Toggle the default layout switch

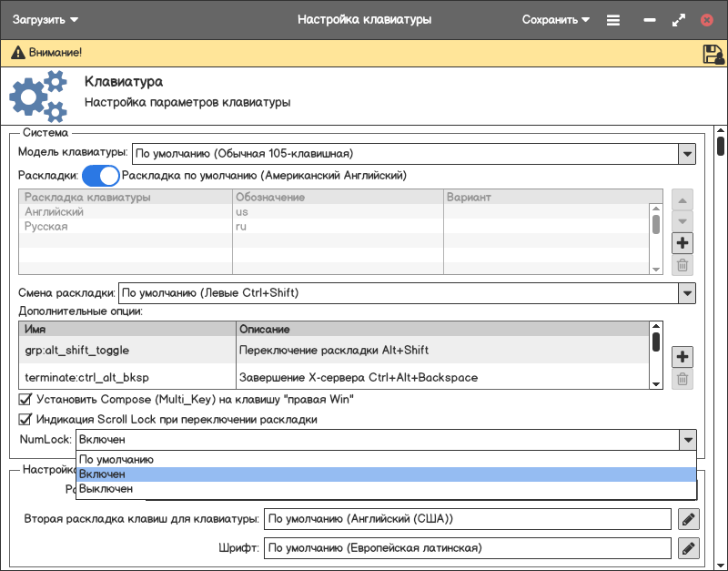(x=101, y=175)
